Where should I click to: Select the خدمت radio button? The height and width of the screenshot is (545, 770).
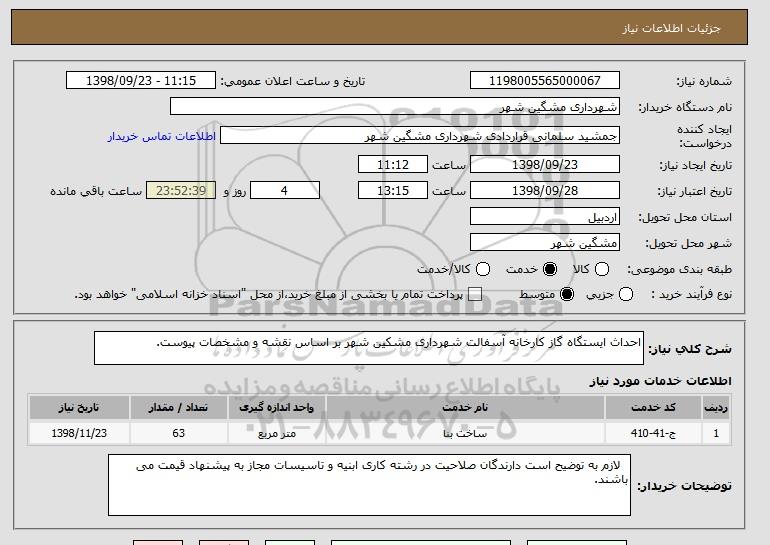tap(550, 269)
